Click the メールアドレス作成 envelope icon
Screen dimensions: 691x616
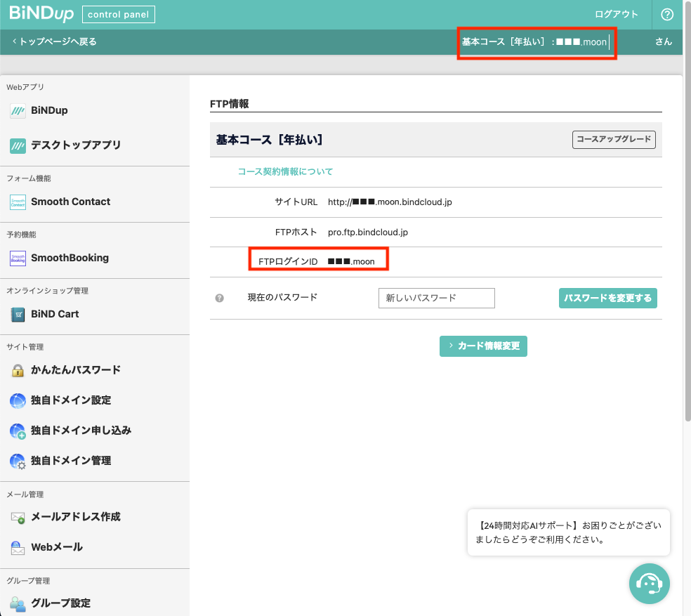(18, 517)
